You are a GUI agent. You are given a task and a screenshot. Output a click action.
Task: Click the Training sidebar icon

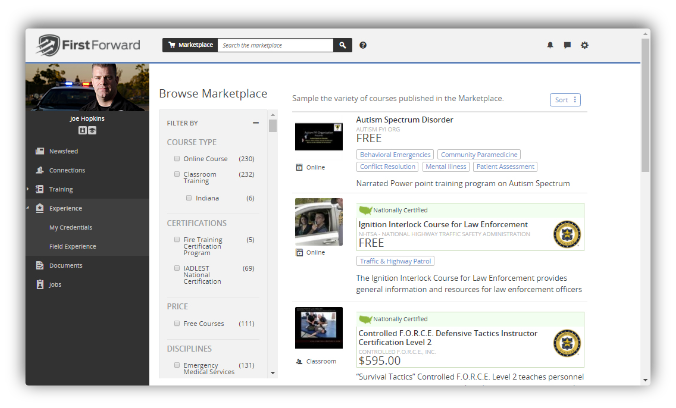tap(40, 189)
